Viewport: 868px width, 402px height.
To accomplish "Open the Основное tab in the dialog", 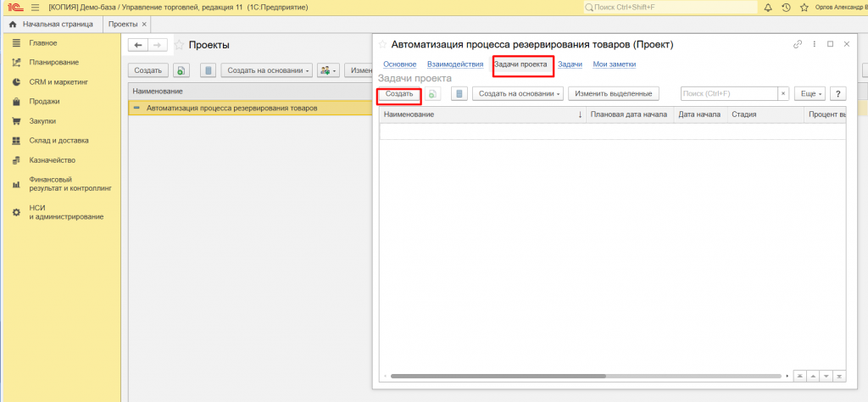I will coord(400,64).
